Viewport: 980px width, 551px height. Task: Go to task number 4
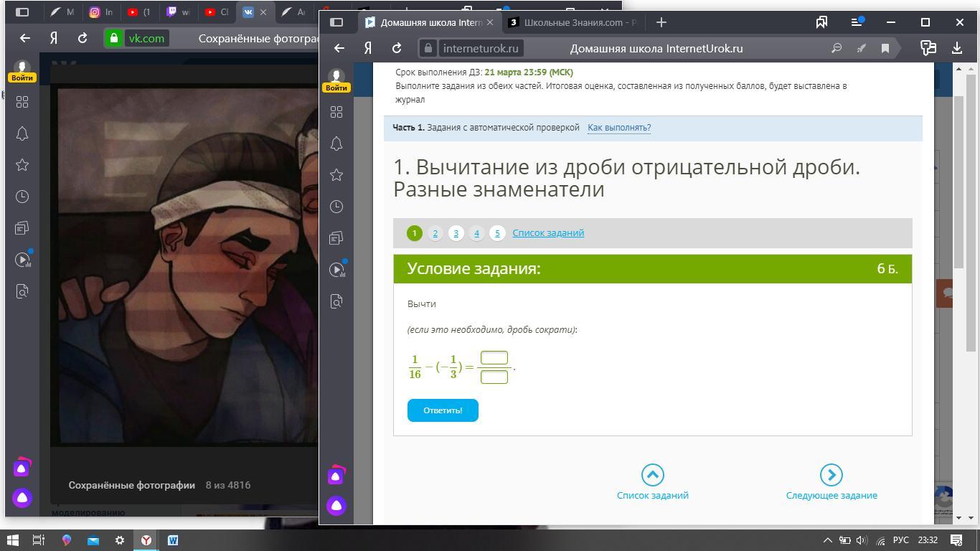coord(476,233)
